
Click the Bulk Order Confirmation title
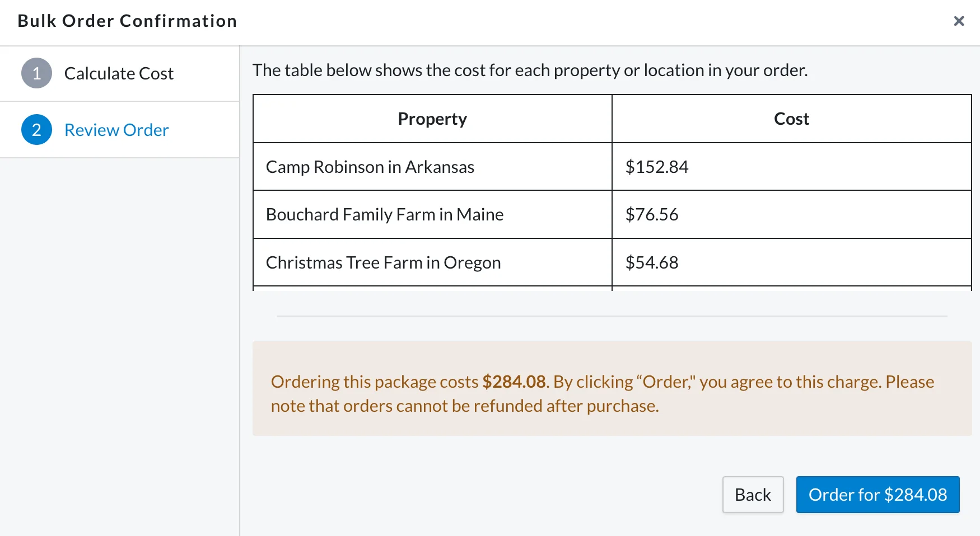(x=128, y=21)
